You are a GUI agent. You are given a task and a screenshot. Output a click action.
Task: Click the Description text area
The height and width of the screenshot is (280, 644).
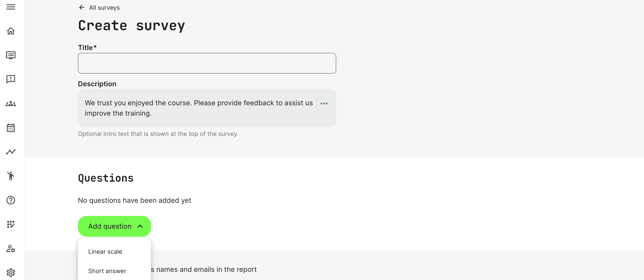click(199, 108)
